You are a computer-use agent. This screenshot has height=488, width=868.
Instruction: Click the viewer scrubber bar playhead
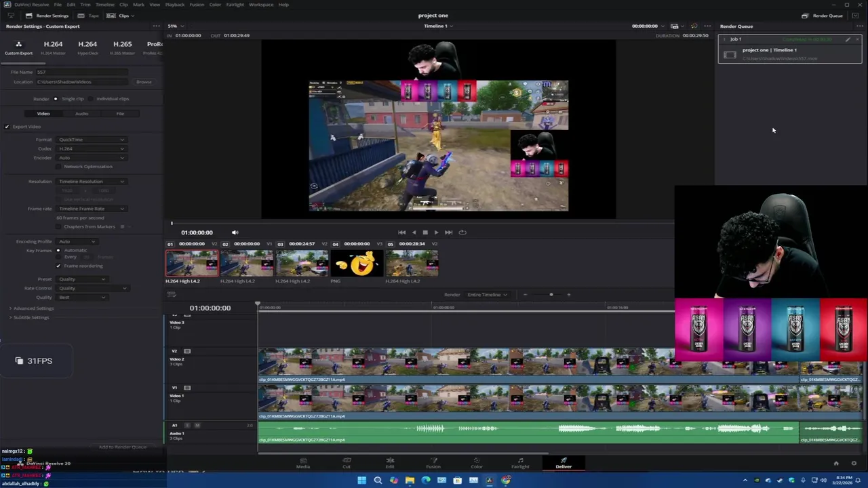(172, 223)
